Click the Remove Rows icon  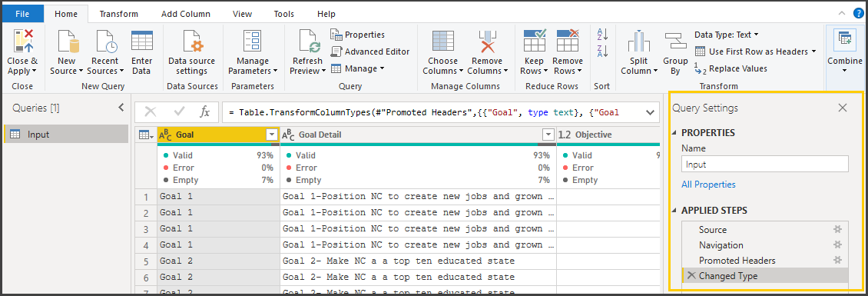(x=568, y=41)
